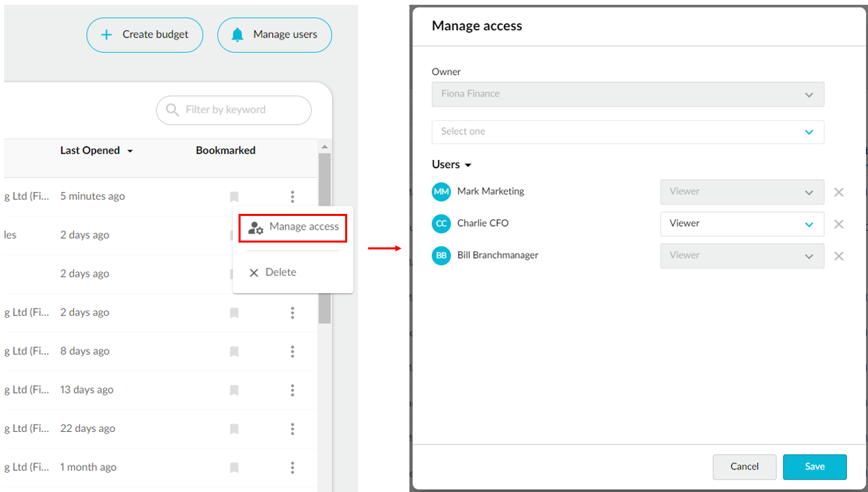This screenshot has width=868, height=492.
Task: Click the CC avatar for Charlie CFO
Action: point(442,223)
